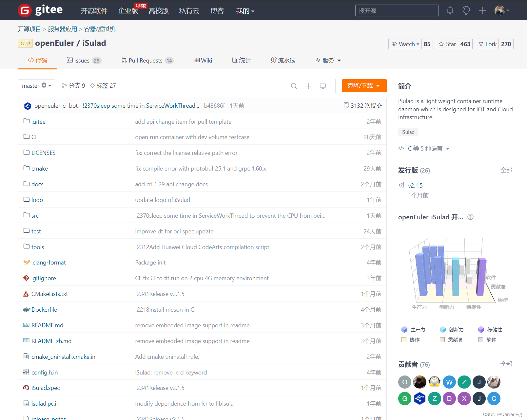This screenshot has height=420, width=527.
Task: Open notifications bell icon
Action: pyautogui.click(x=450, y=10)
